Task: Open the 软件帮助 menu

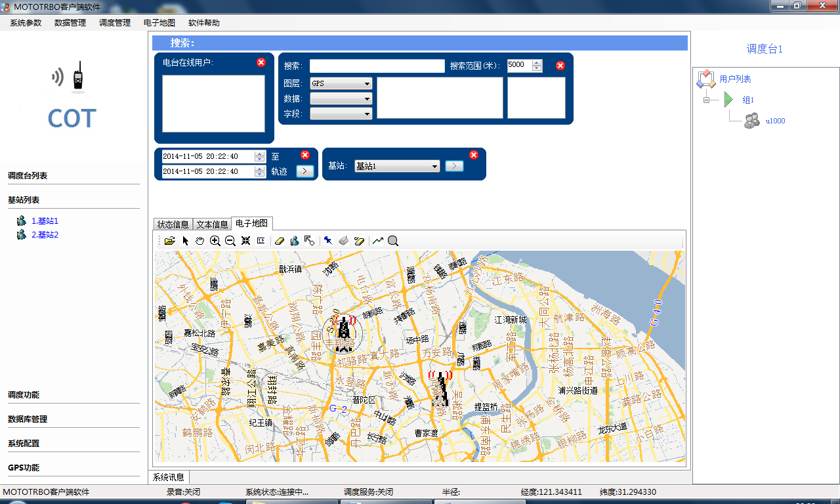Action: pos(204,23)
